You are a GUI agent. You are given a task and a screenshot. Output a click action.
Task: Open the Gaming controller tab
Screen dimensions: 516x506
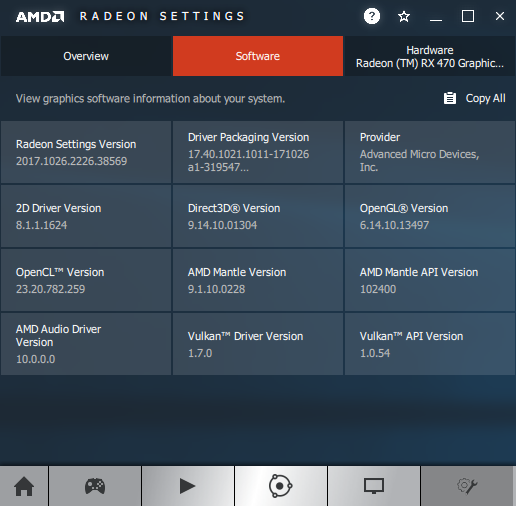pos(95,486)
